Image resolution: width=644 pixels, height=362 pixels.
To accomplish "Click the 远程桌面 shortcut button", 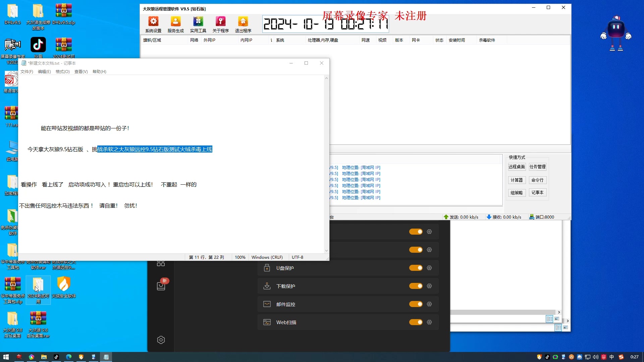I will point(517,167).
